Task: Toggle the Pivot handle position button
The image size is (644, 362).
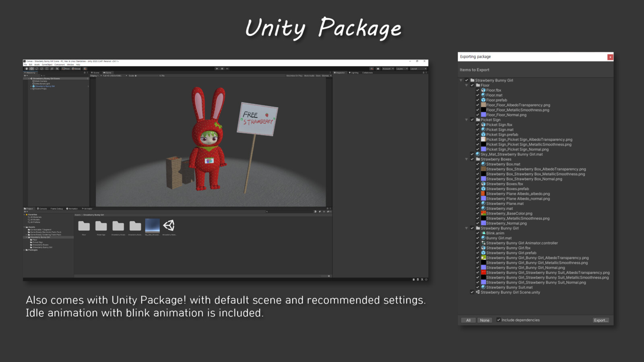Action: coord(66,69)
